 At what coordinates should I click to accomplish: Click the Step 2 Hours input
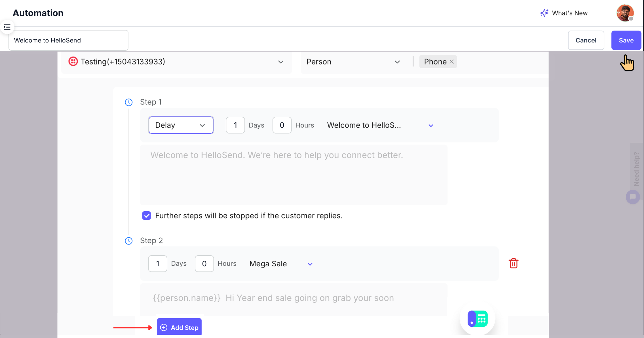[x=204, y=264]
